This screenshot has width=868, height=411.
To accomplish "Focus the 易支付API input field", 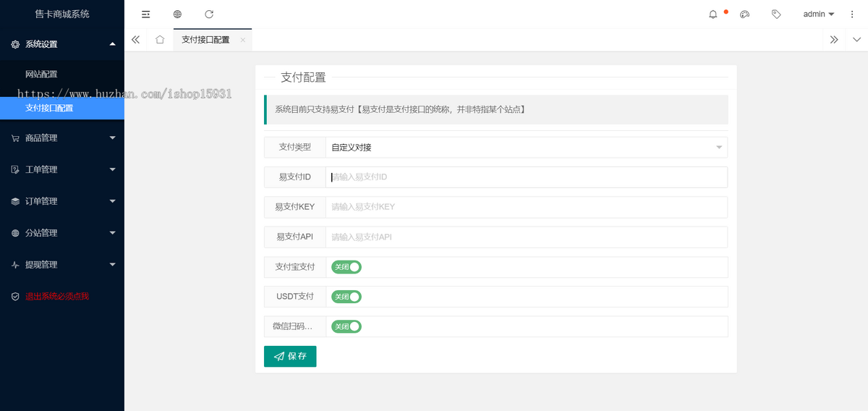I will coord(527,237).
